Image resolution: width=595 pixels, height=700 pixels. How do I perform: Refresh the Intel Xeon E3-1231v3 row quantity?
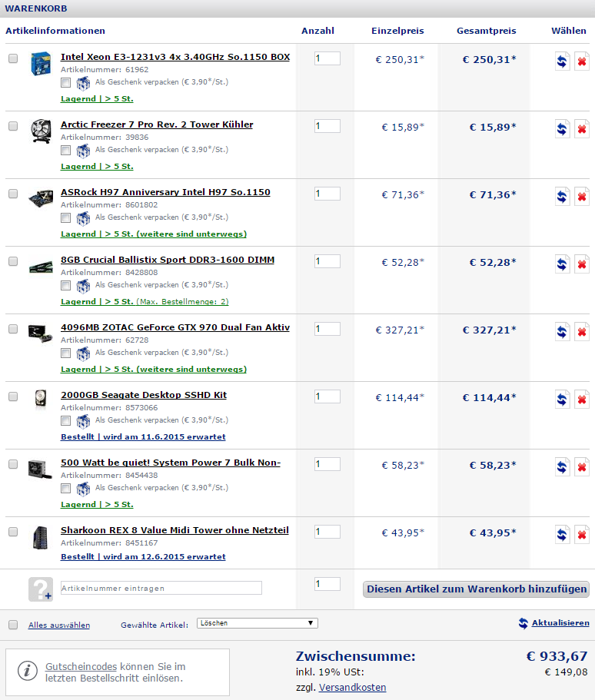tap(563, 61)
